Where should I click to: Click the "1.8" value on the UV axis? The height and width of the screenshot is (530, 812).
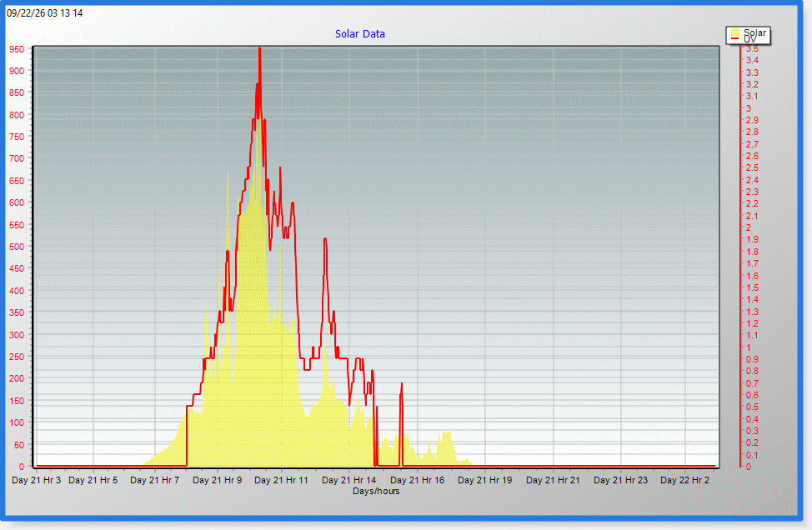[752, 252]
